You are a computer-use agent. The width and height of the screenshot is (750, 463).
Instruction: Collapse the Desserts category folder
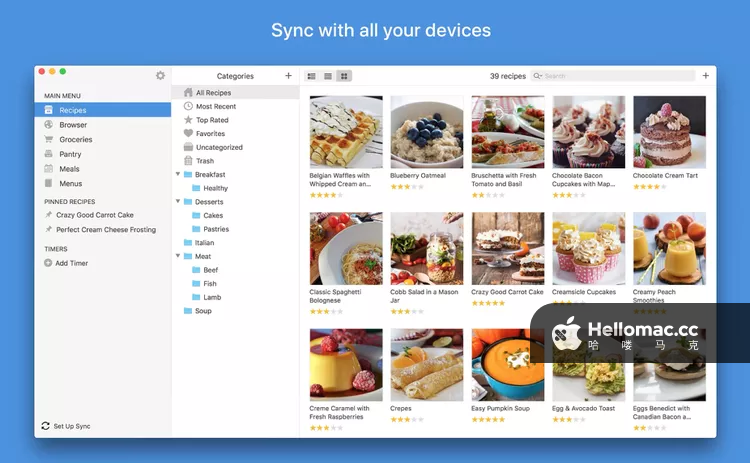click(x=178, y=202)
